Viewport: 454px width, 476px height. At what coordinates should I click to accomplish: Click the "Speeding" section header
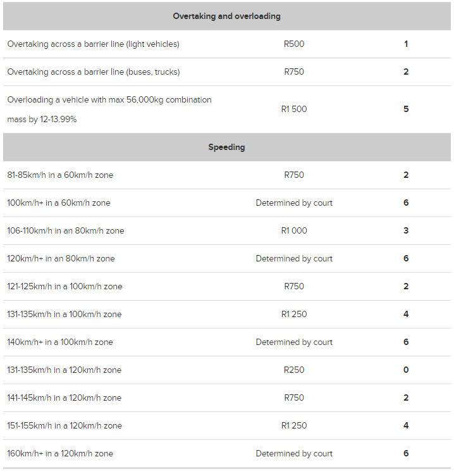pos(226,147)
